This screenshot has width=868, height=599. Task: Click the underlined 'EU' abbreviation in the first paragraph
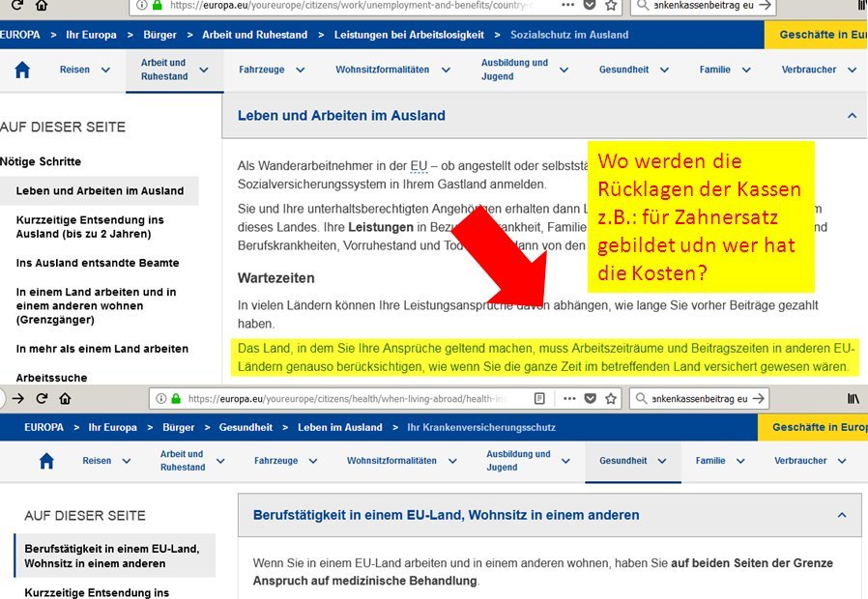click(419, 166)
